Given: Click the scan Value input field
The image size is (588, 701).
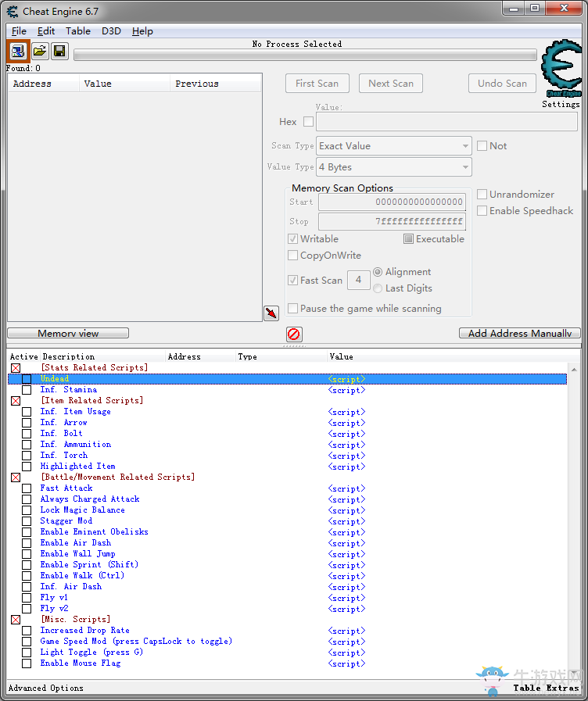Looking at the screenshot, I should [446, 122].
